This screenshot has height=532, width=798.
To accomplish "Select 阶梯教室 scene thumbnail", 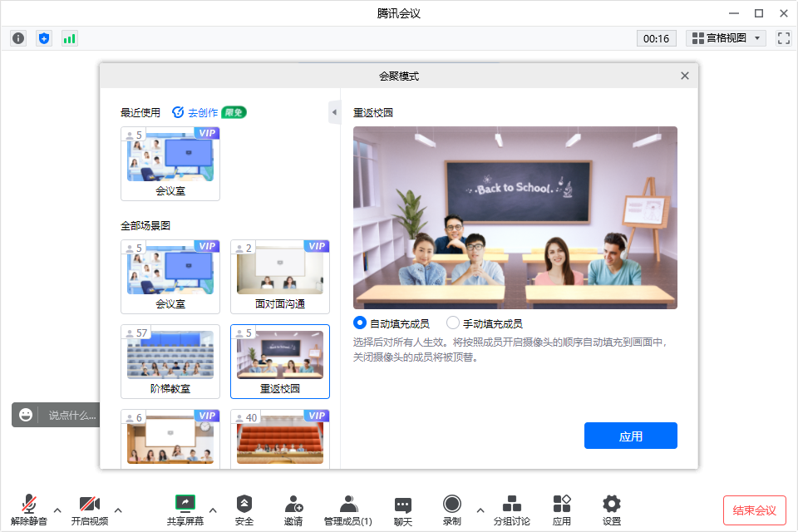I will pos(170,362).
